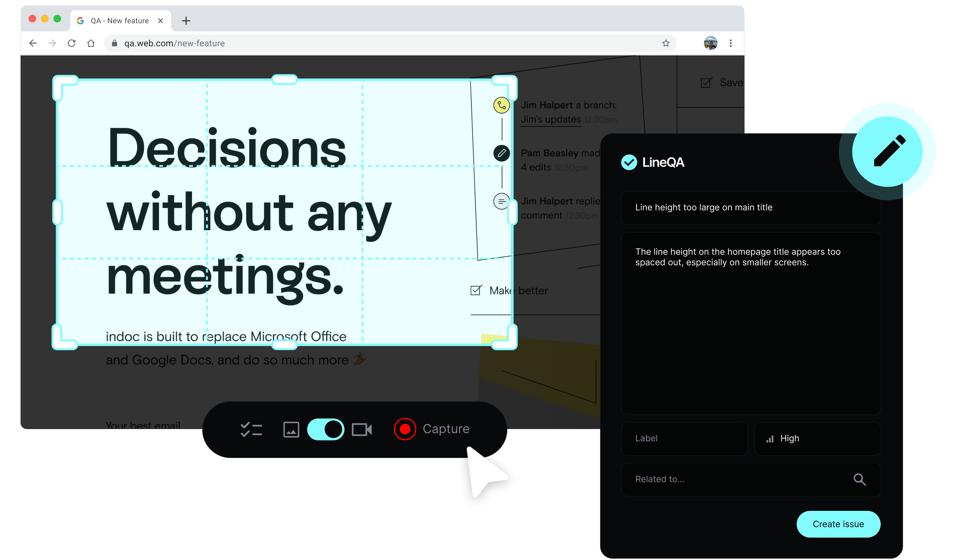Screen dimensions: 956x560
Task: Toggle the Save checkbox
Action: coord(706,83)
